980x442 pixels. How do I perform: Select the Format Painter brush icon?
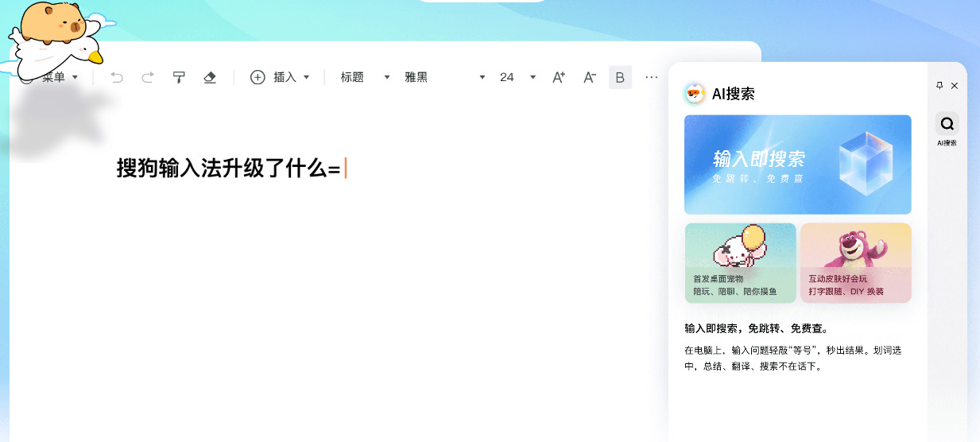click(x=179, y=77)
